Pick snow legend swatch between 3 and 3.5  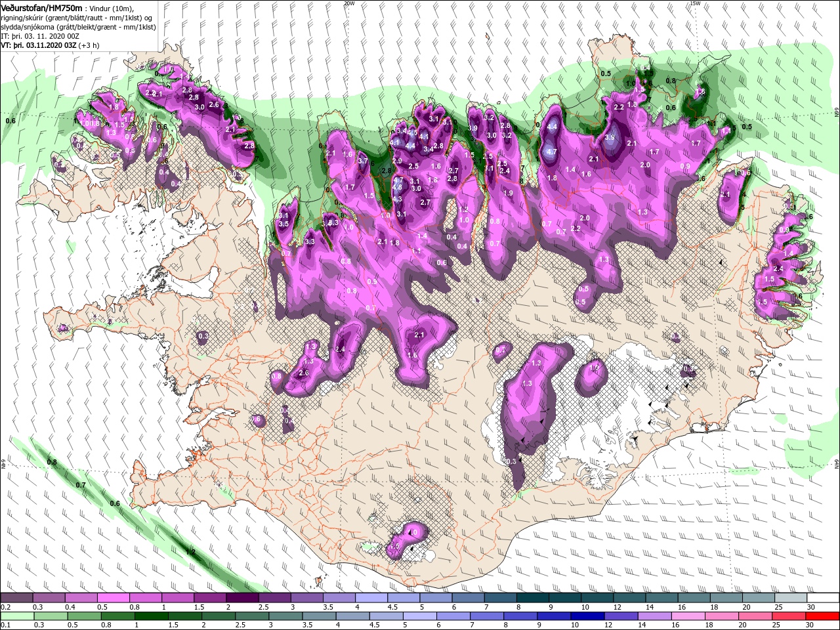306,597
